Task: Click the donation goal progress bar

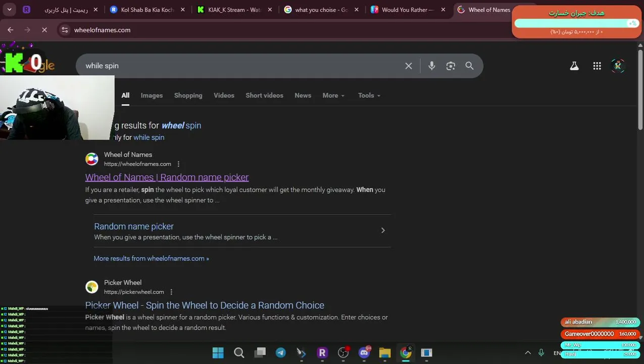Action: [577, 23]
